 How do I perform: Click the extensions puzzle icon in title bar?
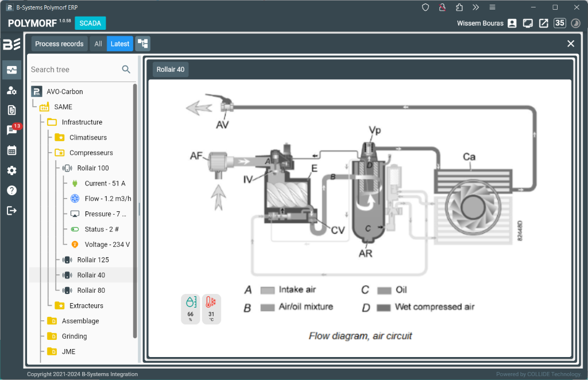(459, 7)
